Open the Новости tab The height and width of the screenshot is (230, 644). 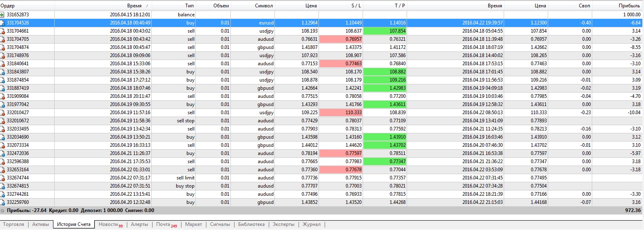coord(110,224)
